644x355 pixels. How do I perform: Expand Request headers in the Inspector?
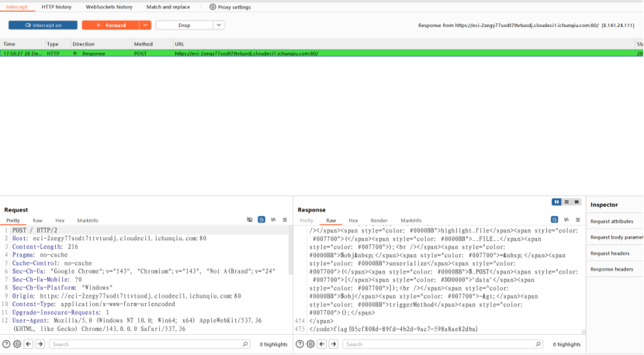611,253
